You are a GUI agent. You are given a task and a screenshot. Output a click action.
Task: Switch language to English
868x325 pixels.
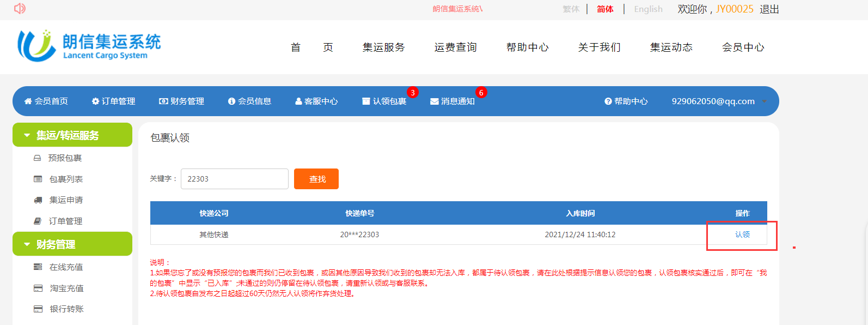coord(648,9)
